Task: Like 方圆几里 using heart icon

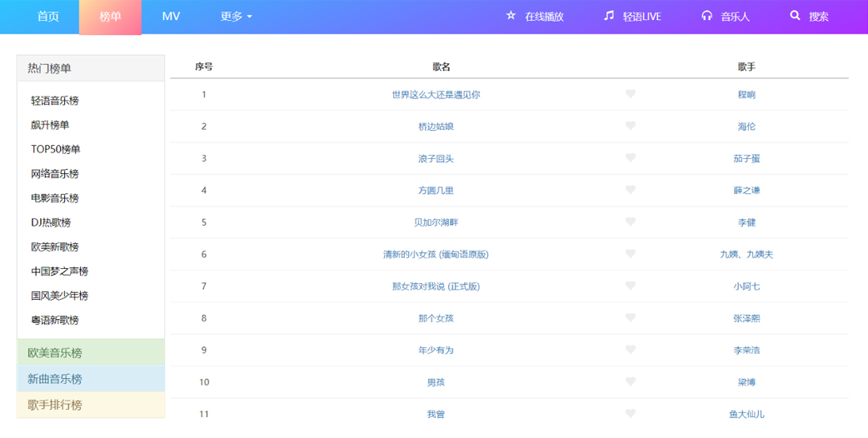Action: pos(631,190)
